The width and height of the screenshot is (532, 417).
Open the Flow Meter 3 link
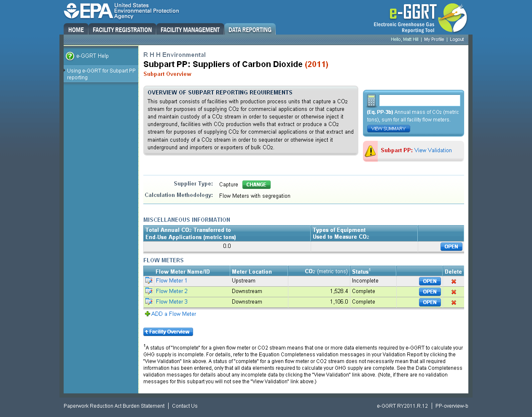coord(172,302)
